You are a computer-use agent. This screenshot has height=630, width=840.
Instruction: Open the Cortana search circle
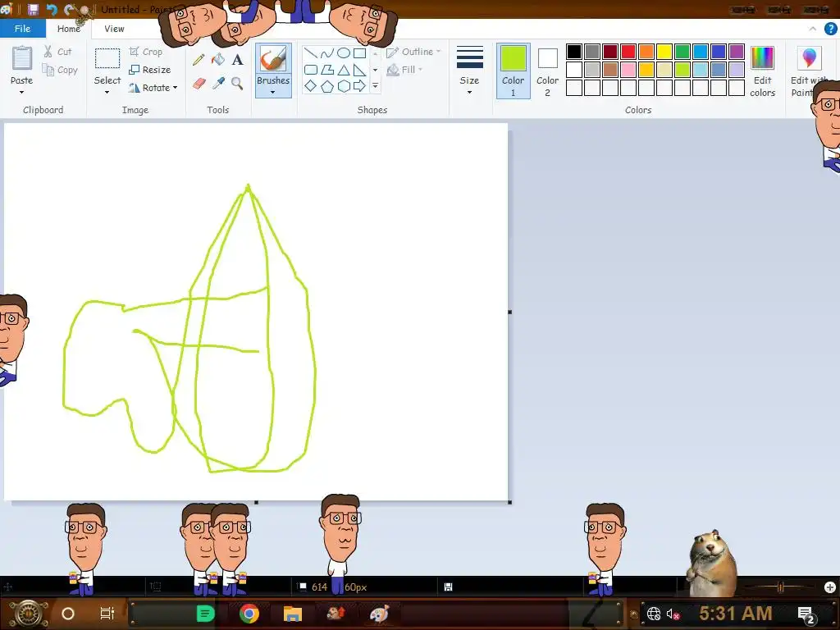coord(68,614)
